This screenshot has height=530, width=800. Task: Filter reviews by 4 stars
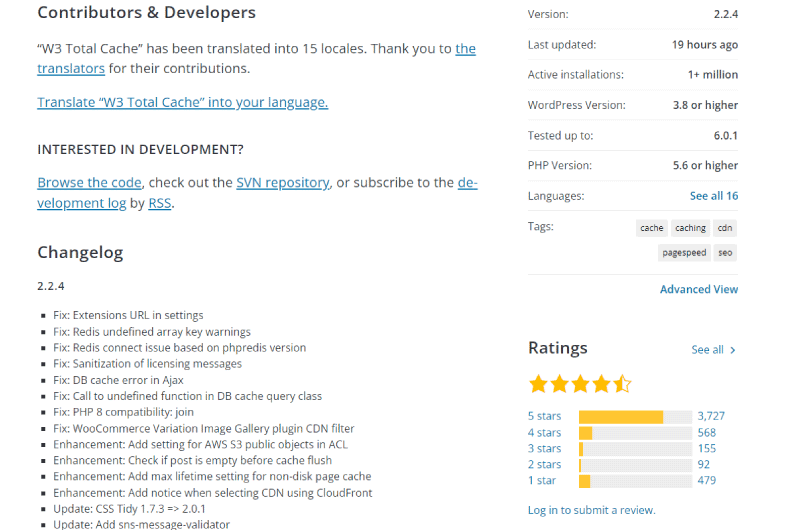click(544, 433)
